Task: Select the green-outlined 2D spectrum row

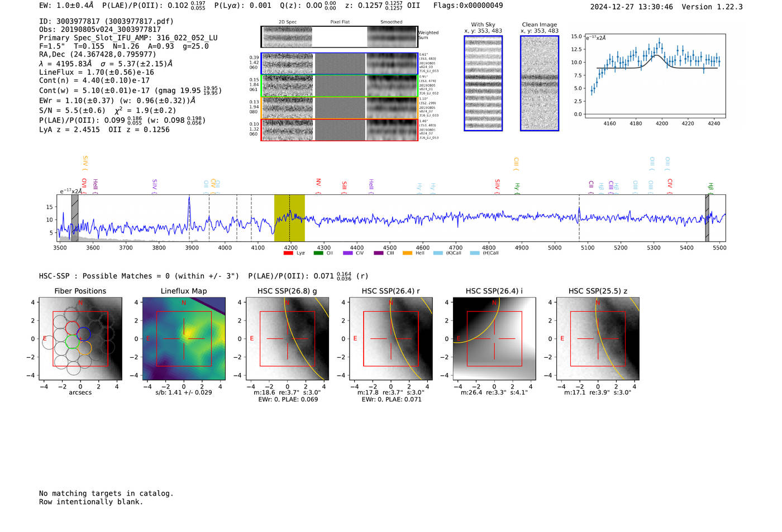Action: pyautogui.click(x=340, y=86)
